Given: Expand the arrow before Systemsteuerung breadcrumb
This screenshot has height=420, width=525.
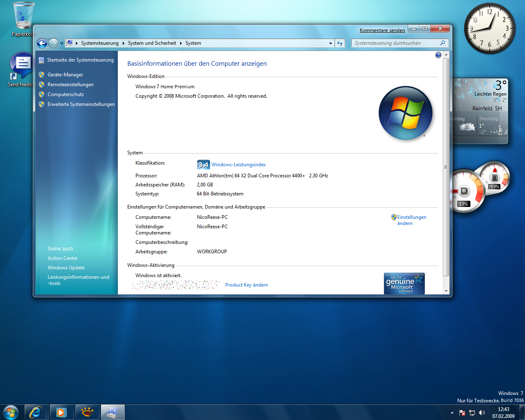Looking at the screenshot, I should [x=77, y=43].
